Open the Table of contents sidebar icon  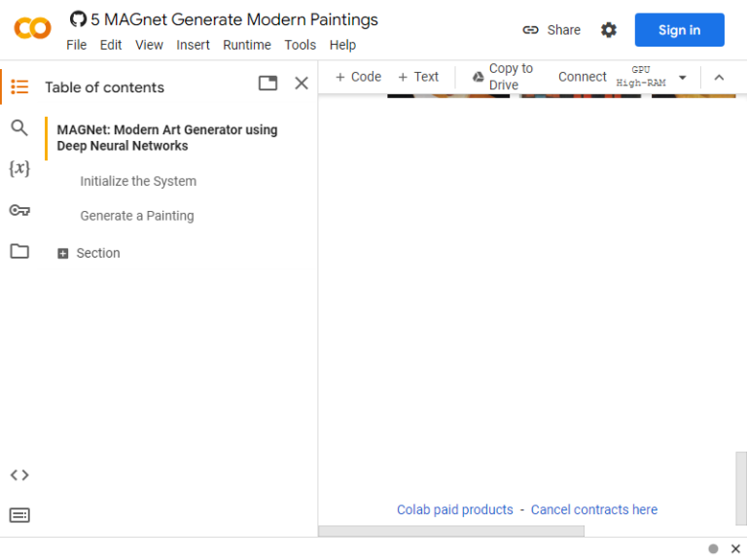pos(19,87)
